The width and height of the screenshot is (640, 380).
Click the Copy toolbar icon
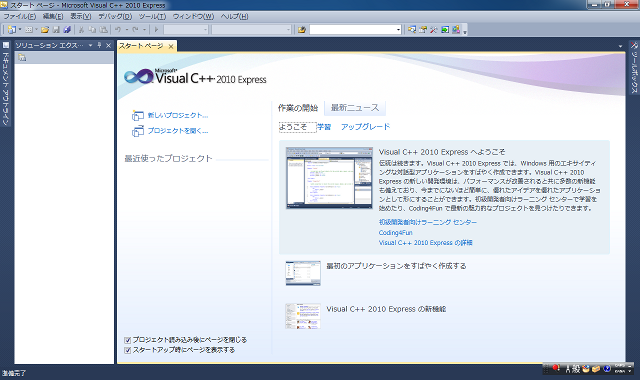92,29
